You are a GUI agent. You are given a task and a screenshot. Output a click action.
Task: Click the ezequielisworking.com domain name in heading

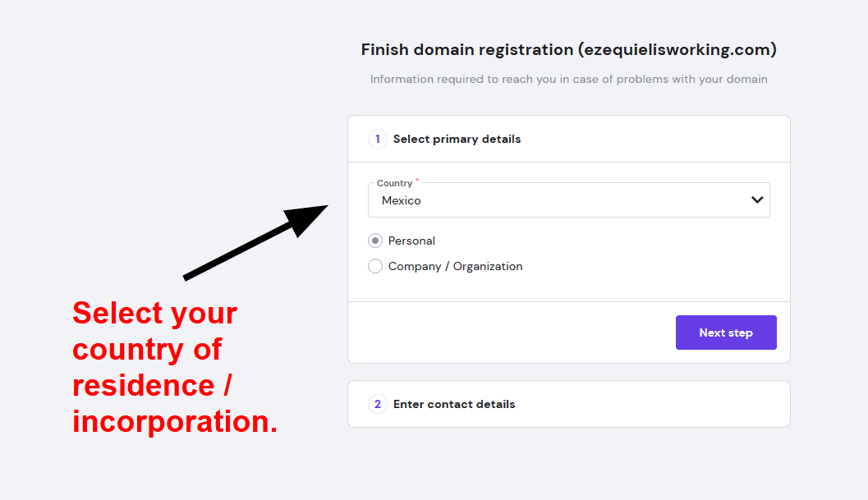coord(677,50)
